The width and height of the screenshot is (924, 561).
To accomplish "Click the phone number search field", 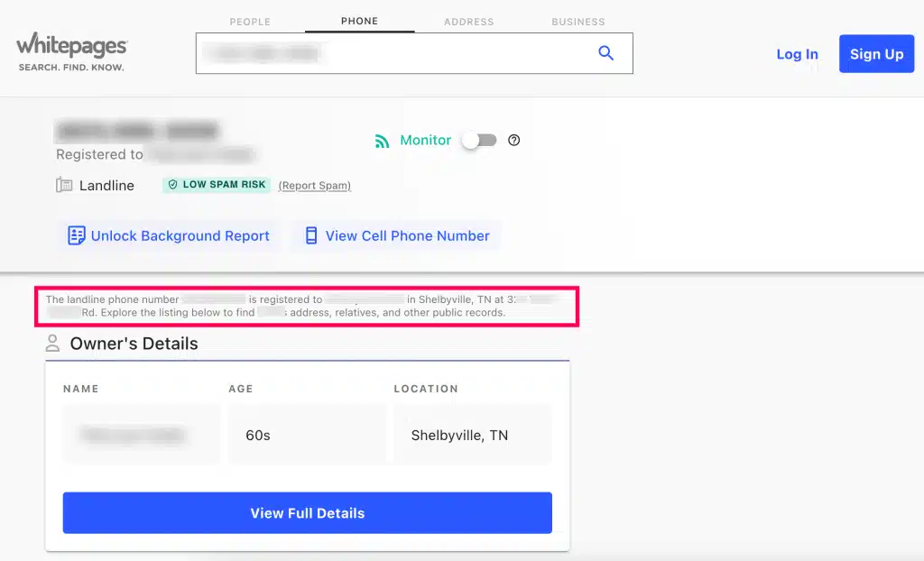I will click(x=414, y=53).
